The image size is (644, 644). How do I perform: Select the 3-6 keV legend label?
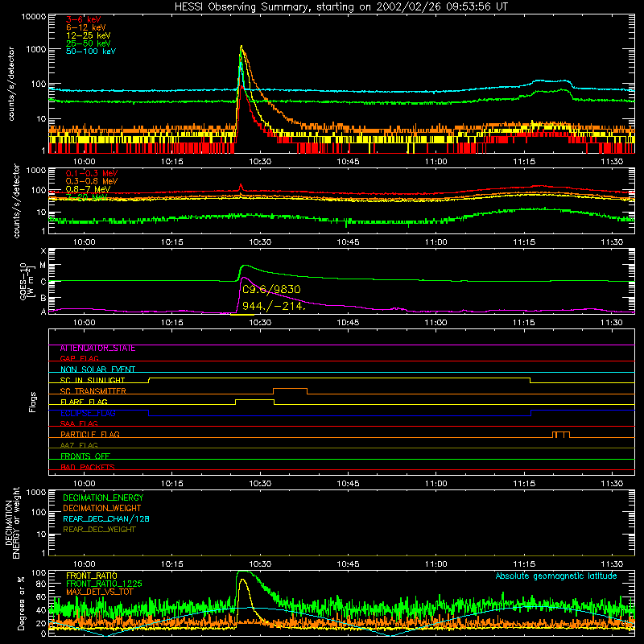[x=84, y=19]
